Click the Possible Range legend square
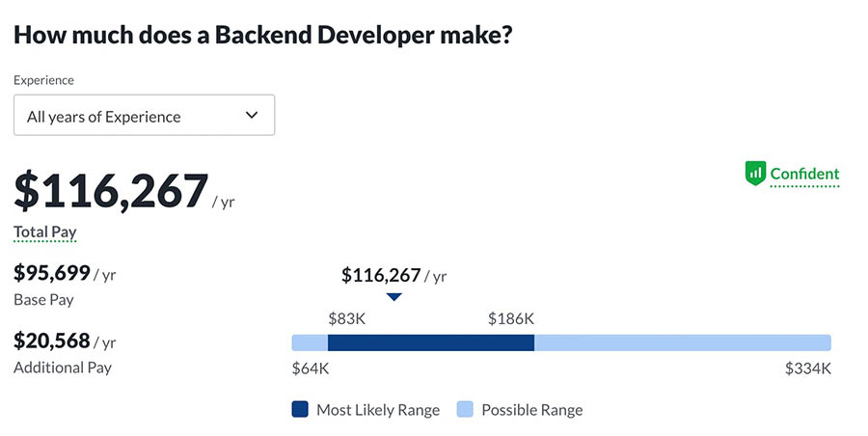This screenshot has width=868, height=436. pyautogui.click(x=465, y=409)
